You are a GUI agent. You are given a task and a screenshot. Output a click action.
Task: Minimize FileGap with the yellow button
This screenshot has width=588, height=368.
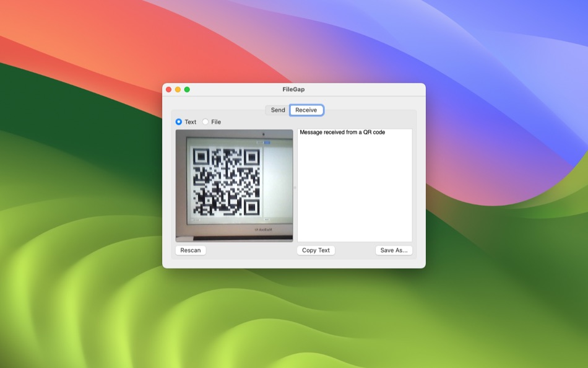178,89
